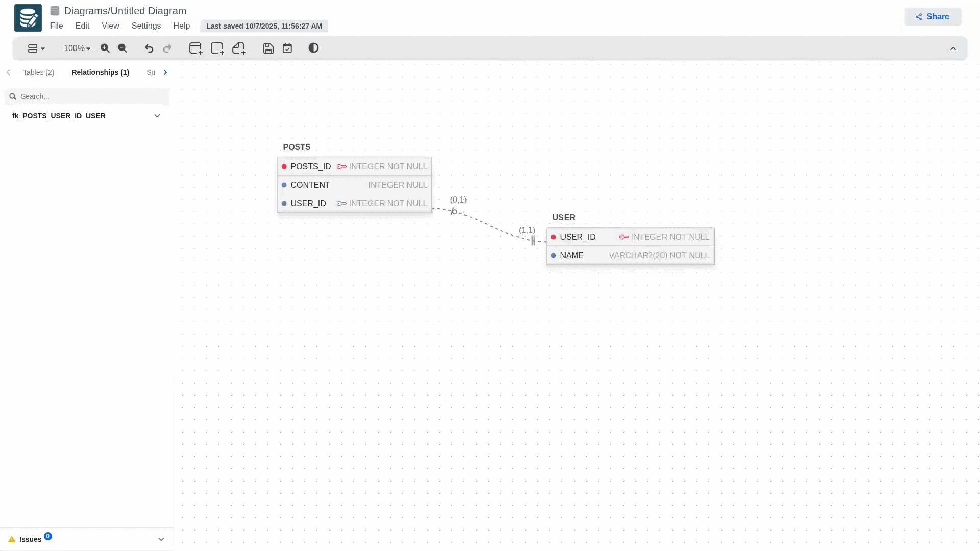Screen dimensions: 980x551
Task: Open the 100% zoom level dropdown
Action: 77,48
